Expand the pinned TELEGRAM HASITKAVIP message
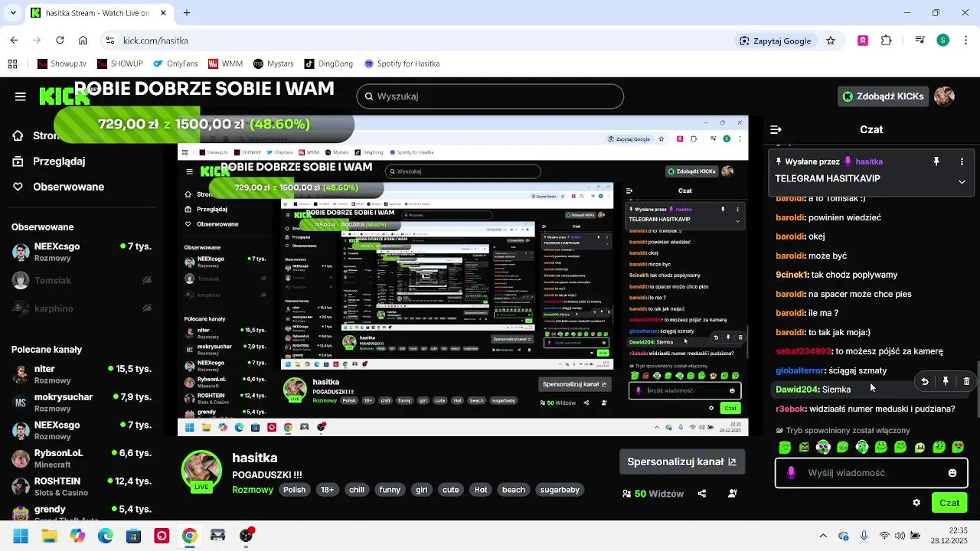The height and width of the screenshot is (551, 980). click(962, 182)
